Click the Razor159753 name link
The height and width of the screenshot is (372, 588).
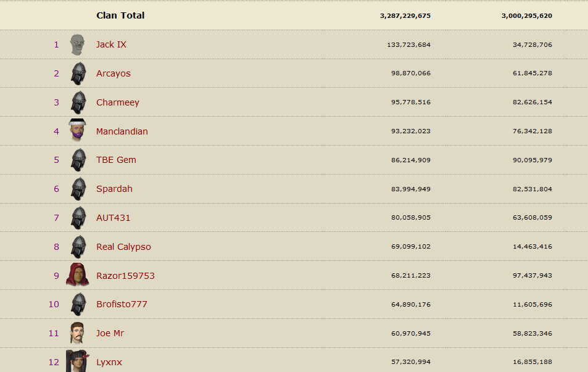125,276
